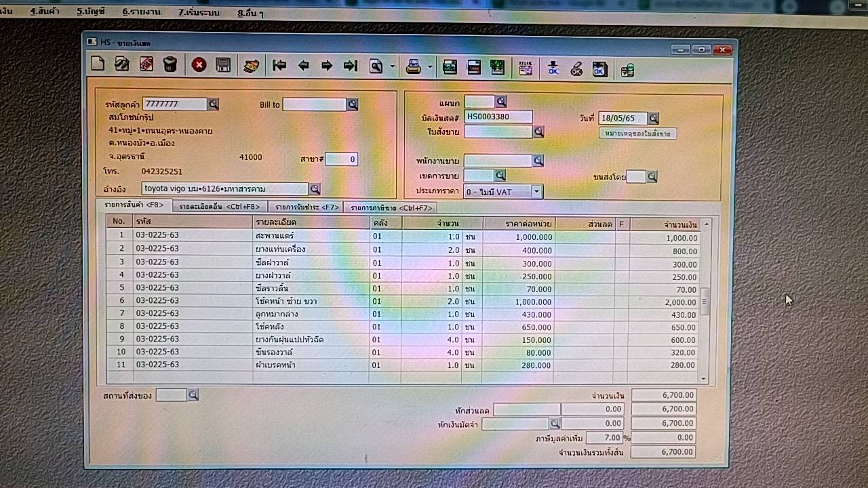Open date picker next to 18/05/65
The width and height of the screenshot is (868, 488).
[x=653, y=119]
